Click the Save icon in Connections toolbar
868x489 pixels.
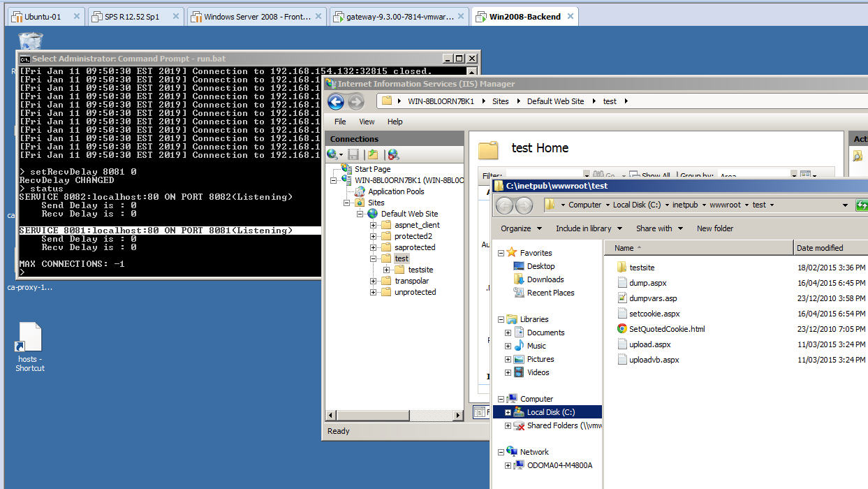(x=353, y=154)
